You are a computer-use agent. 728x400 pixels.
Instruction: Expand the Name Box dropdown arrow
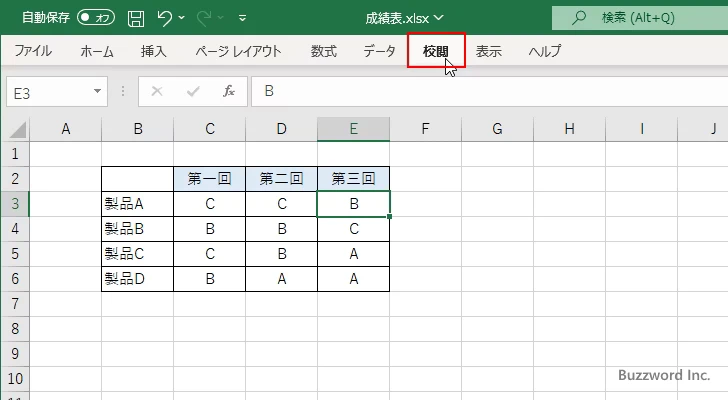coord(98,91)
